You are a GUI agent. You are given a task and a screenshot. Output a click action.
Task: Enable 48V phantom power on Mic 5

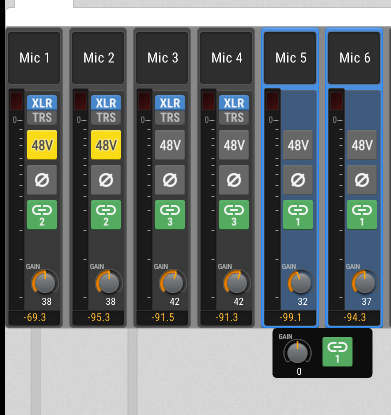click(x=298, y=145)
